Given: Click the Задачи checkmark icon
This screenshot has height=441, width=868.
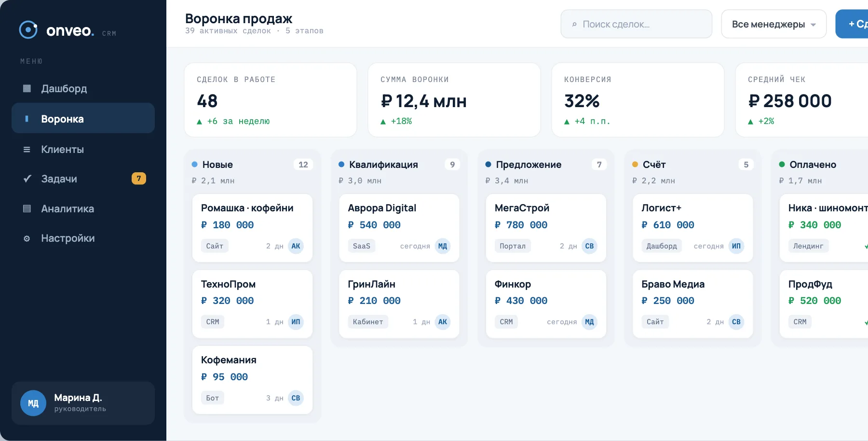Looking at the screenshot, I should coord(27,179).
